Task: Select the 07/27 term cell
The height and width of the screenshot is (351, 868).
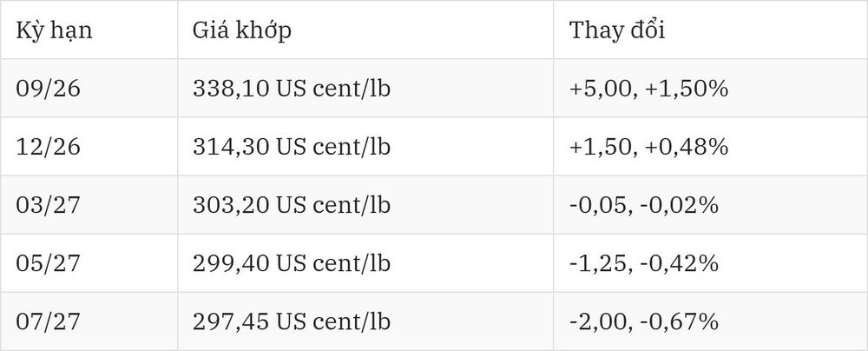Action: (x=48, y=321)
